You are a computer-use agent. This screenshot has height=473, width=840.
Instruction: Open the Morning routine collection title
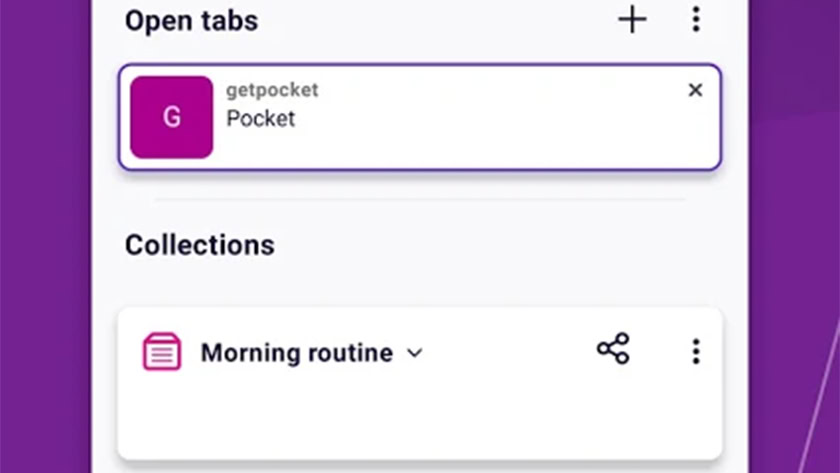[296, 353]
